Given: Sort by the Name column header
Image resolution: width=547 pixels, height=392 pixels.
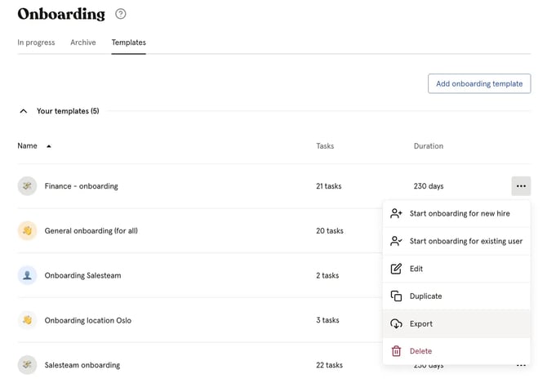Looking at the screenshot, I should click(27, 146).
